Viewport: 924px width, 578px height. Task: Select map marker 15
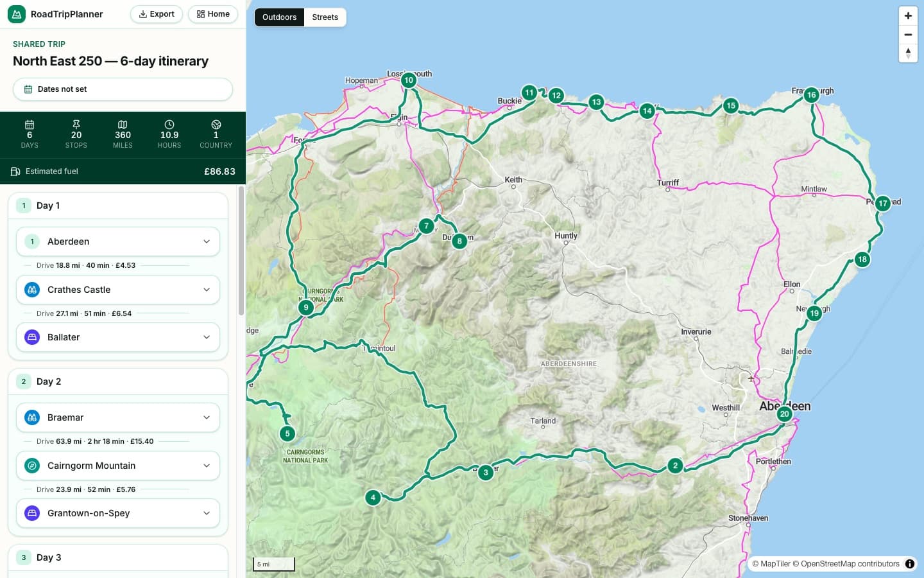tap(731, 105)
